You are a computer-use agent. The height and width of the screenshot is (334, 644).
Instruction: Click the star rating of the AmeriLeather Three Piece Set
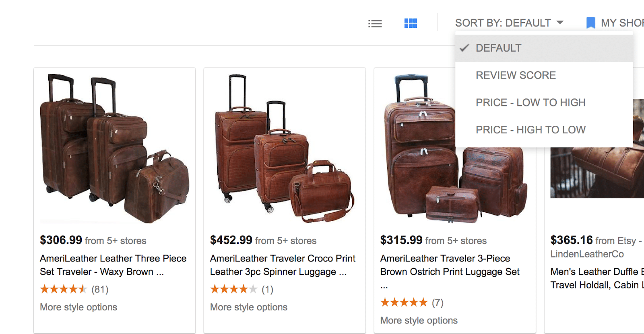pos(64,289)
